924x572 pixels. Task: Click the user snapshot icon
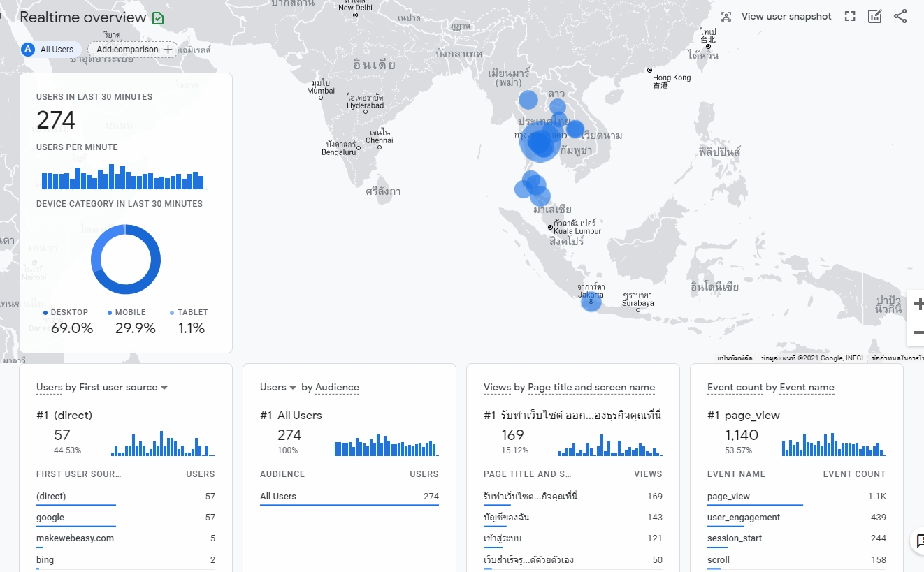(x=726, y=17)
